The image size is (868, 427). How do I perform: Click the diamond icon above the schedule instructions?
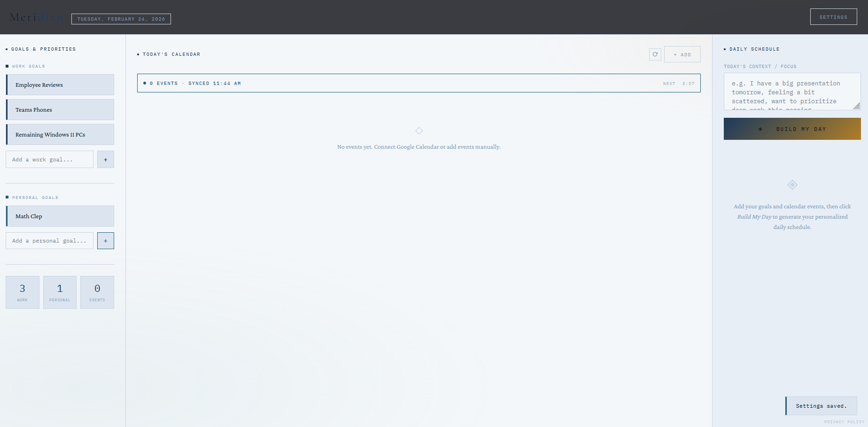[x=792, y=185]
